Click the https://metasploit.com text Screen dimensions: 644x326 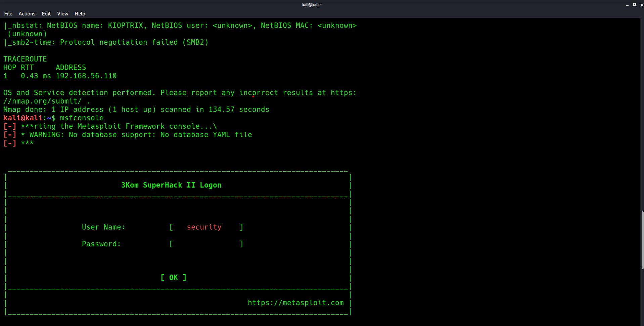pyautogui.click(x=295, y=303)
